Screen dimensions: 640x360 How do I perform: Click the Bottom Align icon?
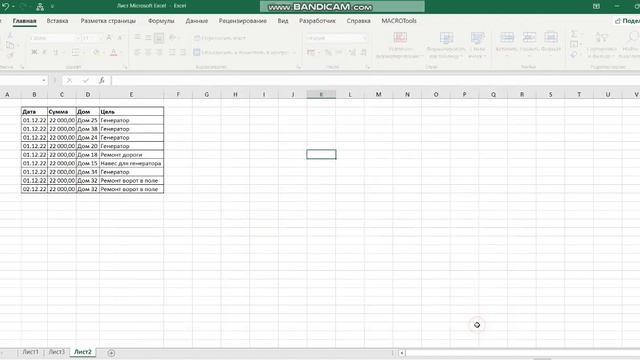[159, 38]
